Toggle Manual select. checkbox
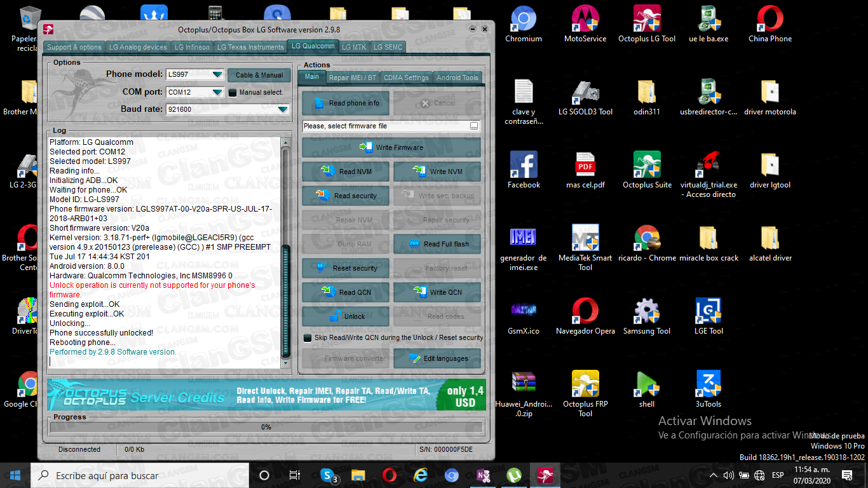This screenshot has height=488, width=868. (233, 93)
